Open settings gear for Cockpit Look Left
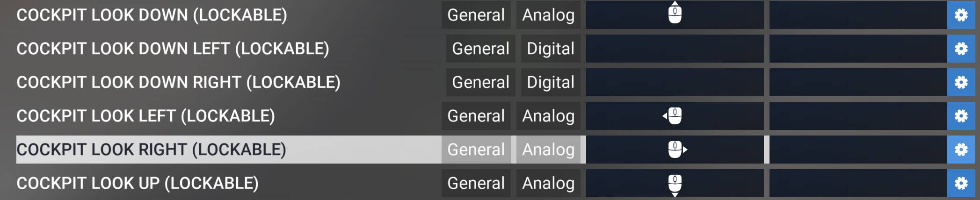Viewport: 980px width, 200px height. coord(961,116)
